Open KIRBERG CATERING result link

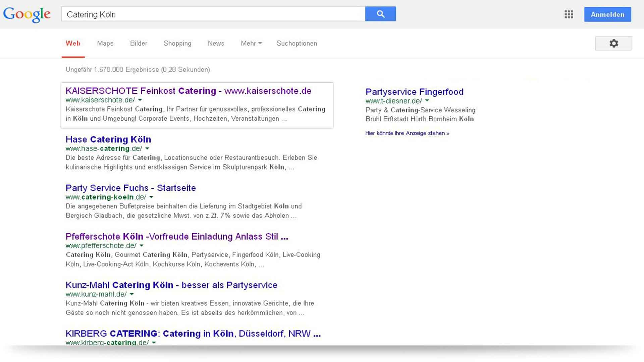pos(193,334)
